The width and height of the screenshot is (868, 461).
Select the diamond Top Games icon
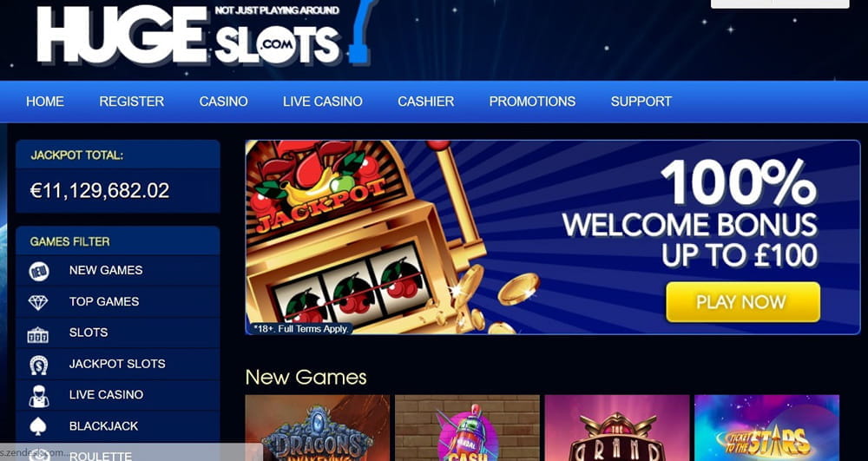tap(38, 302)
